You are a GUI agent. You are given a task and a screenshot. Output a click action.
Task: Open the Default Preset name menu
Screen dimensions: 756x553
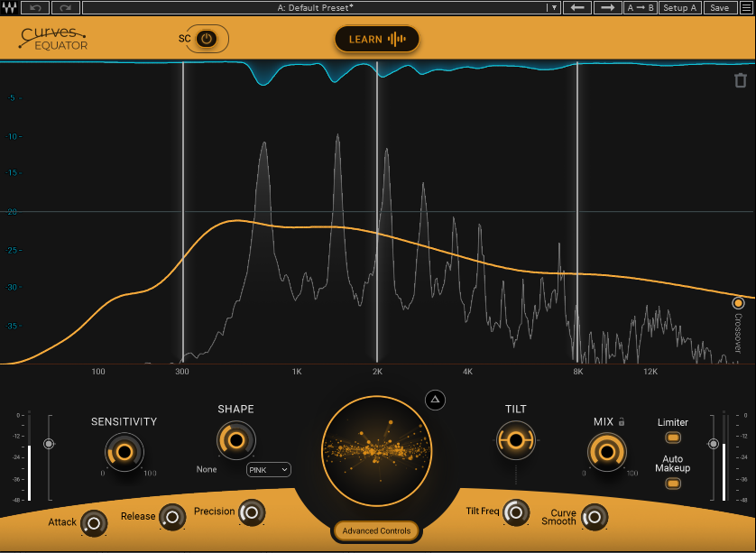pyautogui.click(x=316, y=8)
